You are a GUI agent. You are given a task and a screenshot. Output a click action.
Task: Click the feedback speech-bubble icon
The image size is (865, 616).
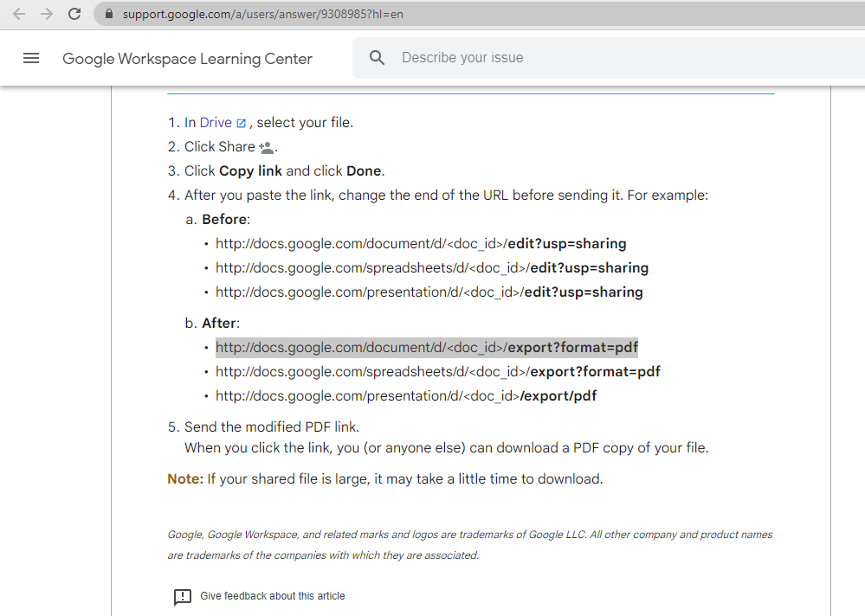(x=182, y=597)
